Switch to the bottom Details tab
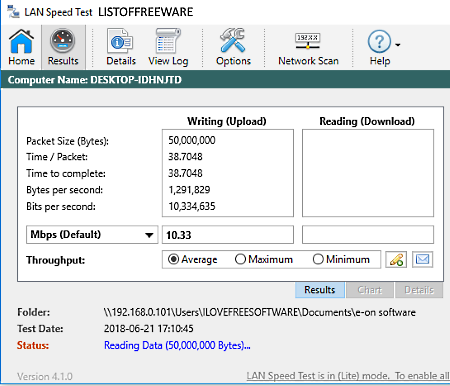The image size is (450, 386). 419,290
